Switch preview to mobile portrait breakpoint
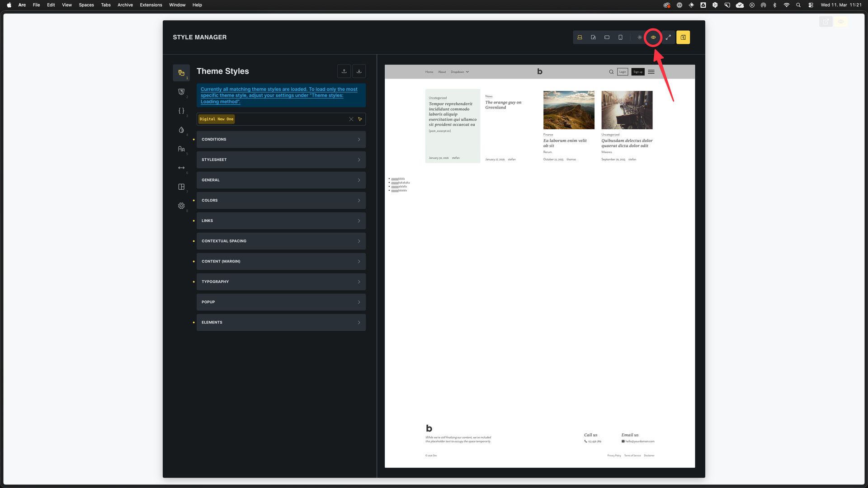 click(620, 38)
